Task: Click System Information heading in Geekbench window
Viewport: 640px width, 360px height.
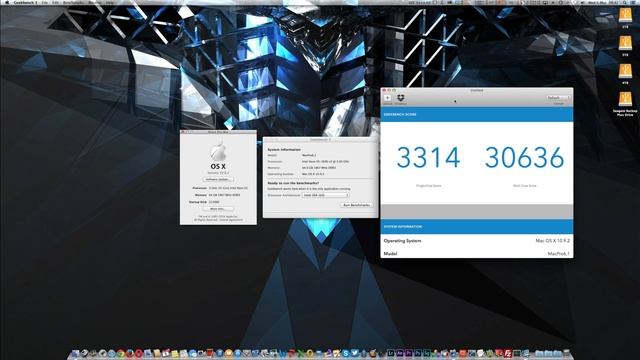Action: coord(284,149)
